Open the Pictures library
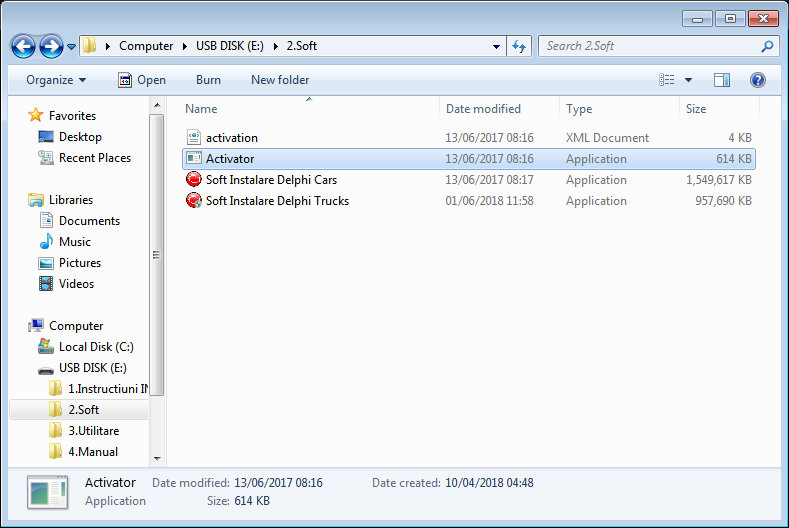Image resolution: width=789 pixels, height=528 pixels. pos(80,263)
